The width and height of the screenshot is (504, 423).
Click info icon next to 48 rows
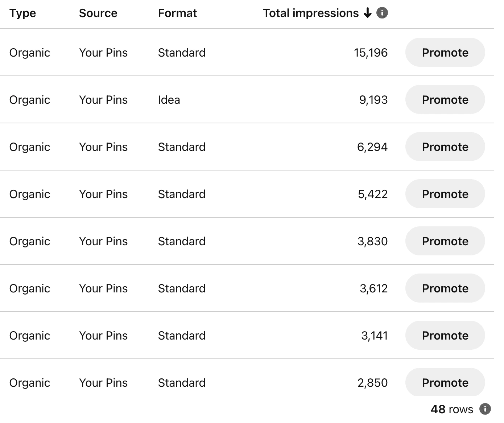(485, 409)
